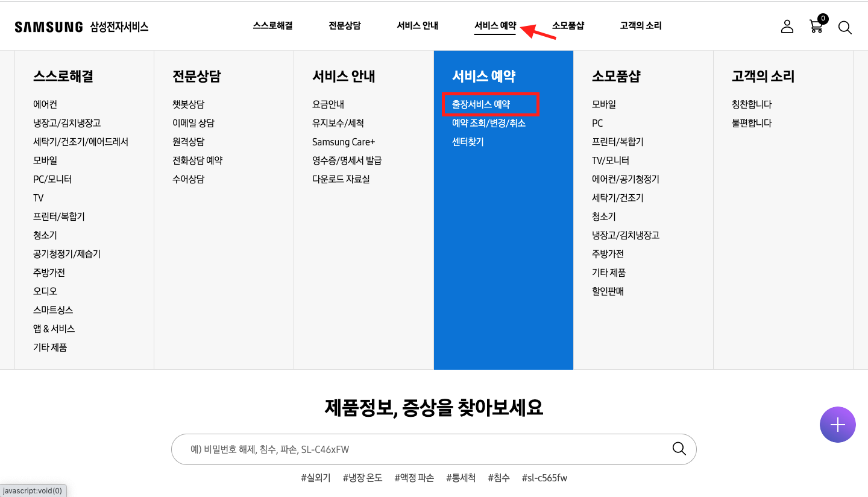The height and width of the screenshot is (497, 868).
Task: Click 센터찾기 under 서비스 예약
Action: click(x=467, y=141)
